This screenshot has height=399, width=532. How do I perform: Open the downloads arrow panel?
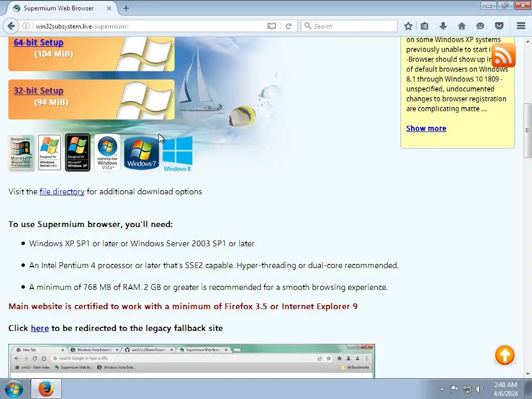click(x=443, y=26)
